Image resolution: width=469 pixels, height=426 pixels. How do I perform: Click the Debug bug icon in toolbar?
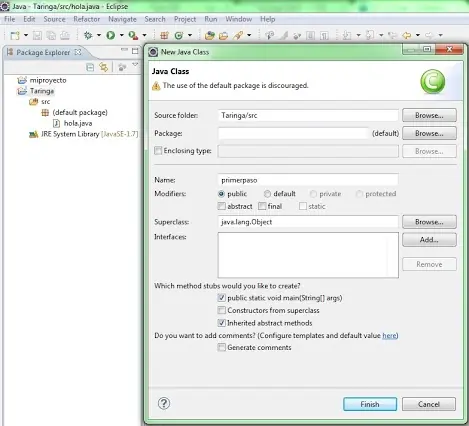tap(88, 35)
